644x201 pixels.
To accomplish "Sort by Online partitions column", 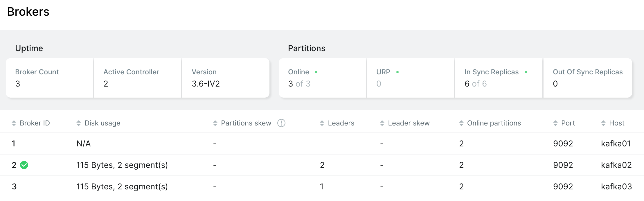I will point(494,123).
